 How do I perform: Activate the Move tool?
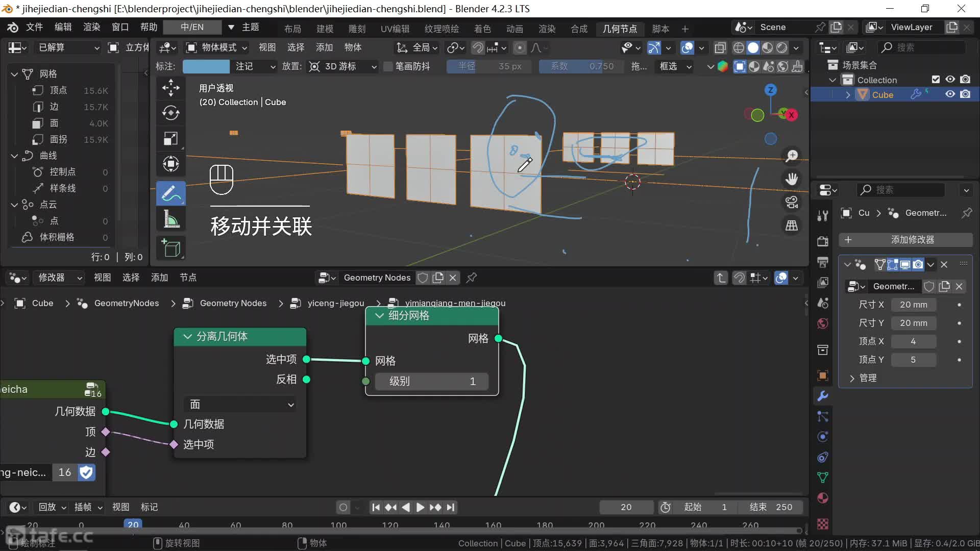point(170,88)
